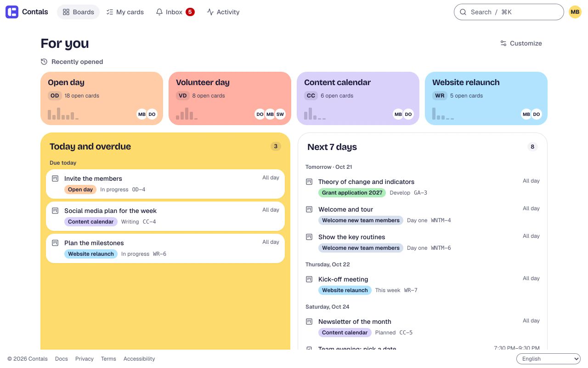Click the "Social media plan for the week" title
The image size is (588, 368).
(110, 211)
